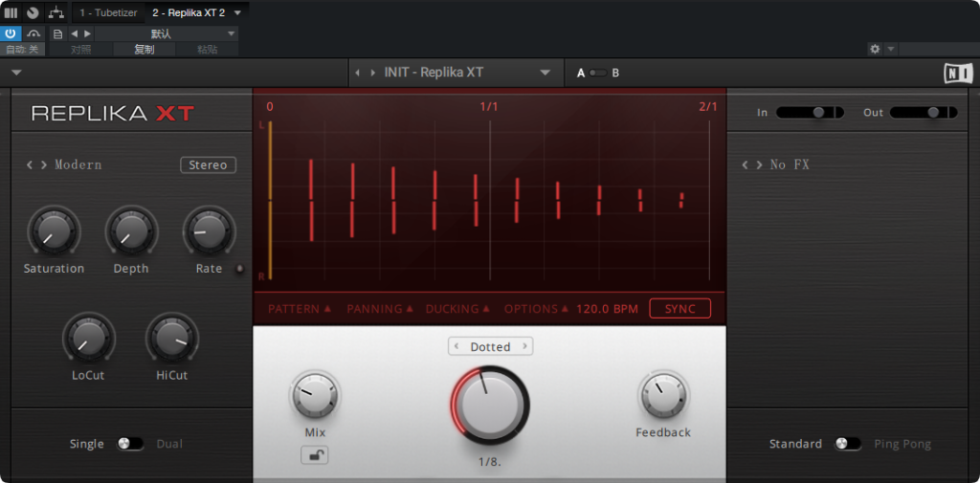This screenshot has height=483, width=980.
Task: Expand the PATTERN panel
Action: [300, 309]
